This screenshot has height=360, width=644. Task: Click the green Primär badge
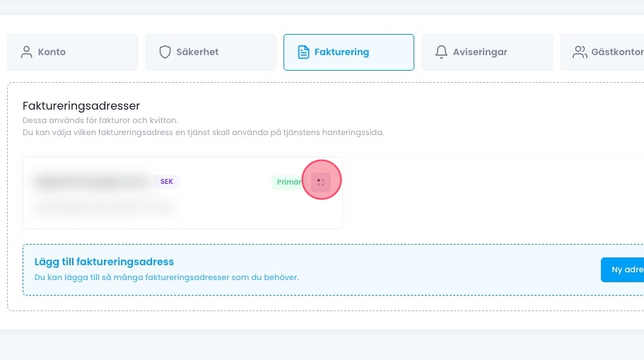(x=288, y=182)
